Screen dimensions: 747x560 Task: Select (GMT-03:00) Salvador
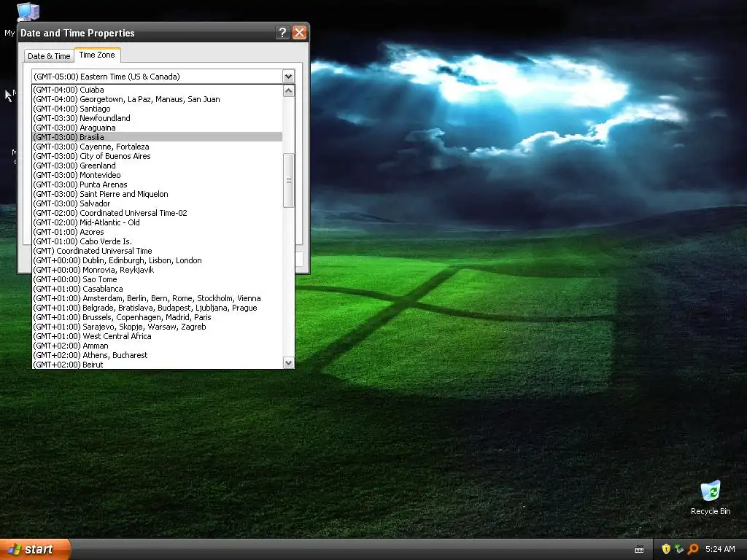click(x=158, y=203)
